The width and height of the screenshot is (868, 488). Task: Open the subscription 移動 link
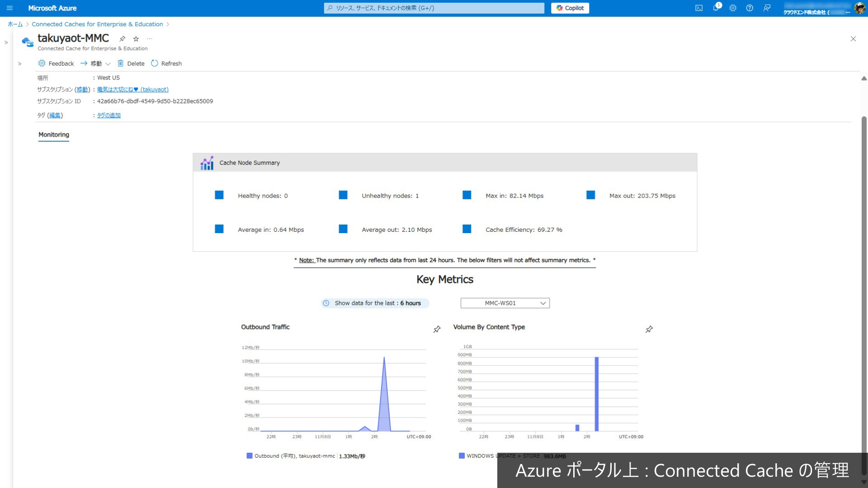82,89
